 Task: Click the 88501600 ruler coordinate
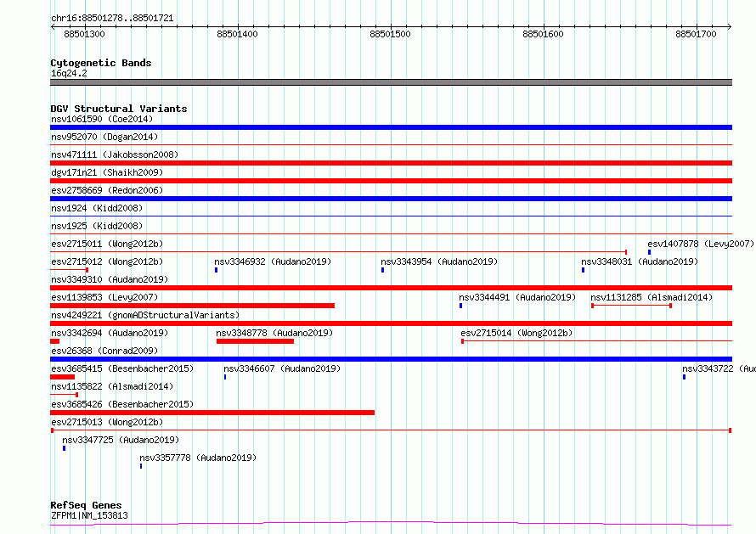(x=543, y=34)
